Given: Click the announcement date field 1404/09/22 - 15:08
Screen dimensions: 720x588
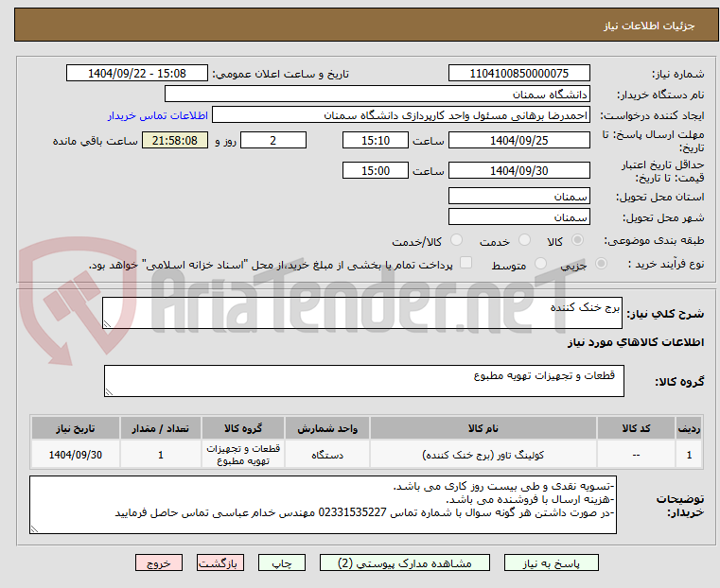Looking at the screenshot, I should 137,74.
